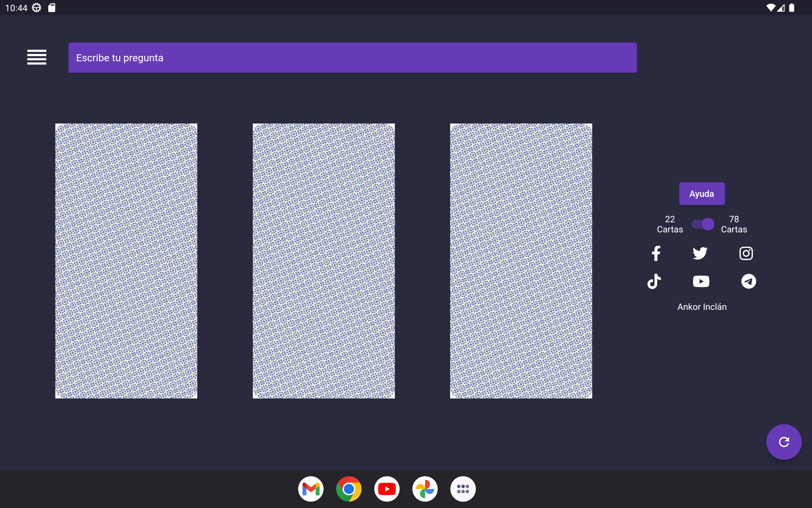This screenshot has width=812, height=508.
Task: Open the Telegram link icon
Action: click(x=749, y=281)
